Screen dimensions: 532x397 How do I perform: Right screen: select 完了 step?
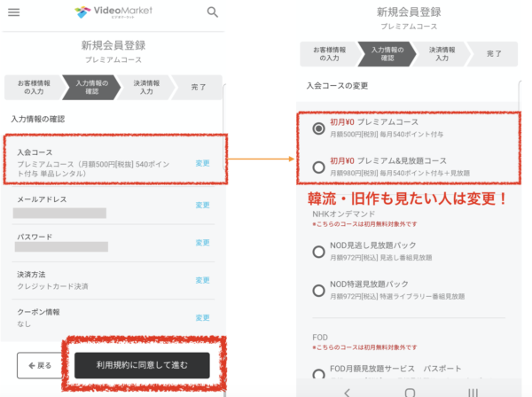click(x=494, y=54)
